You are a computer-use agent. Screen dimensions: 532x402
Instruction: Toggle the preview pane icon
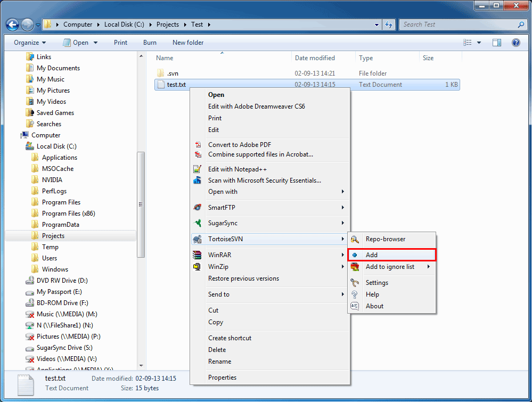coord(497,43)
